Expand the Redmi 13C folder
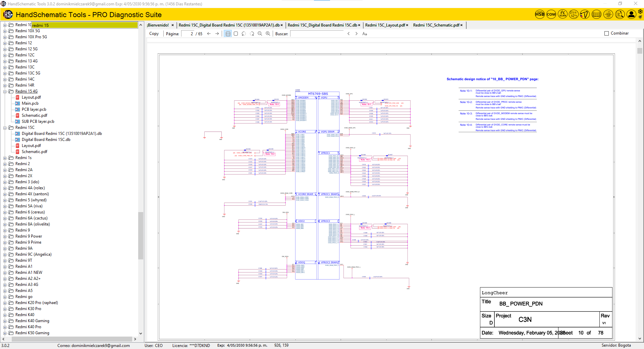Image resolution: width=644 pixels, height=349 pixels. click(x=5, y=67)
